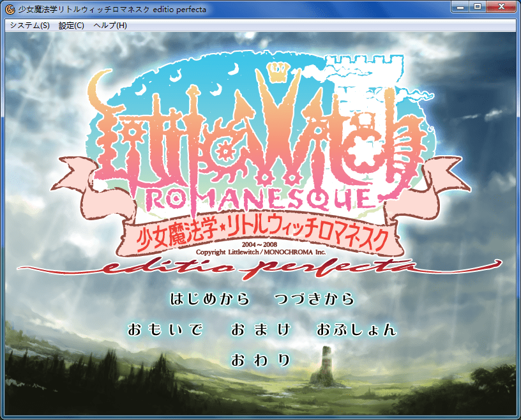Open the システム(S) menu
The image size is (521, 420).
click(29, 26)
